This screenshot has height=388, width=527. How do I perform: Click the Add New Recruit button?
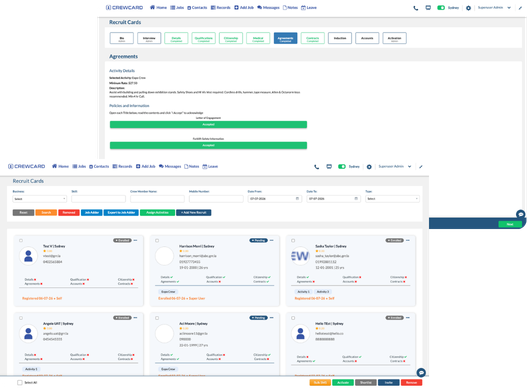(194, 212)
